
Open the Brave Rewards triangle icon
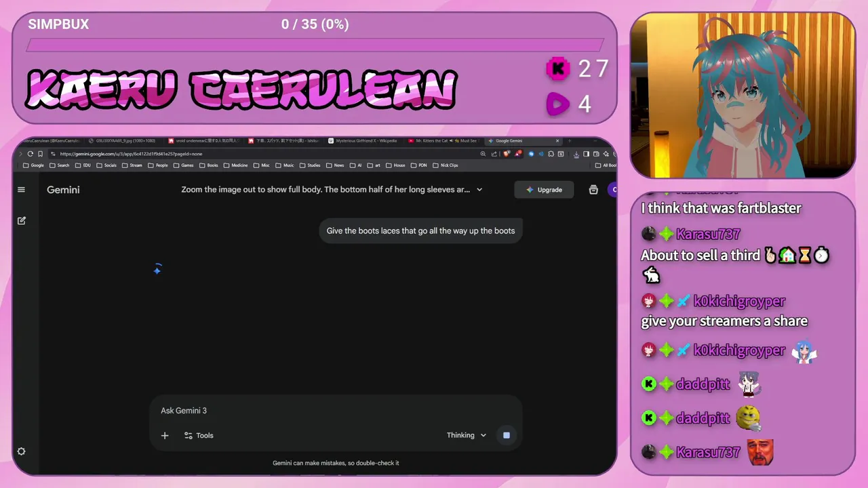click(x=518, y=154)
